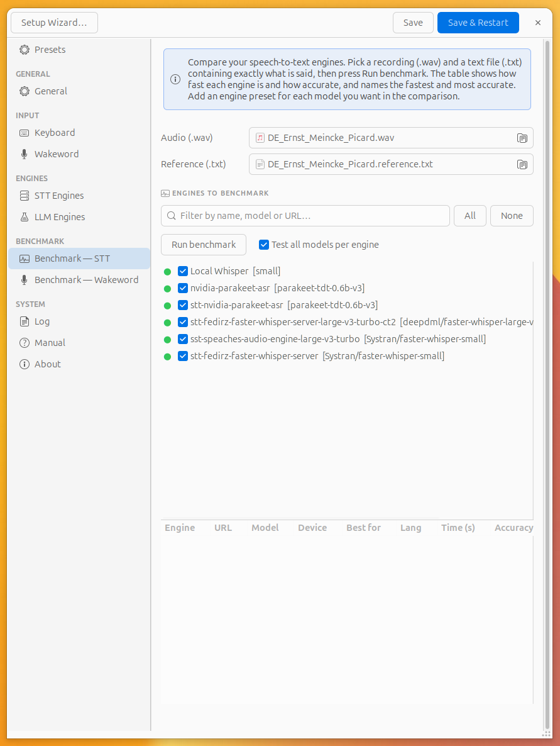Viewport: 560px width, 746px height.
Task: Click the URL column header
Action: pos(223,528)
